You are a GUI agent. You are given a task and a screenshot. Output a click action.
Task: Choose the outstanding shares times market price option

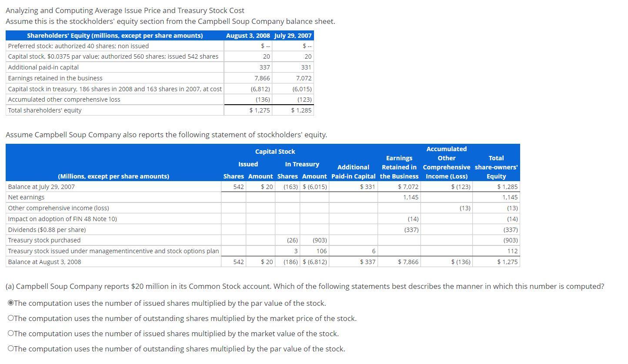click(x=11, y=318)
